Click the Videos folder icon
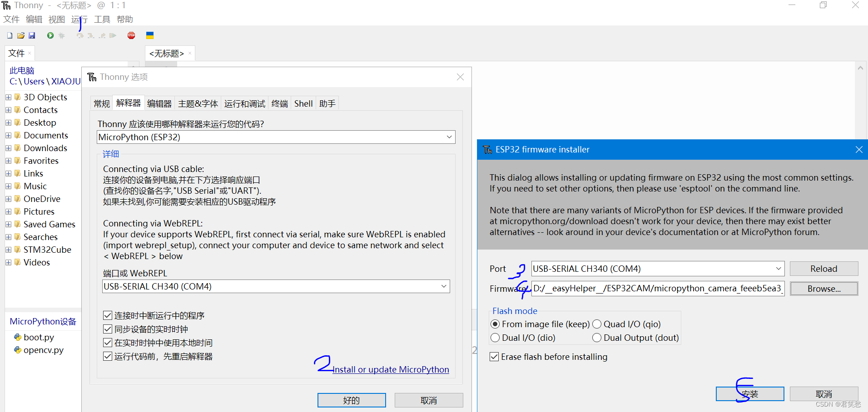Screen dimensions: 868x412 pos(18,262)
